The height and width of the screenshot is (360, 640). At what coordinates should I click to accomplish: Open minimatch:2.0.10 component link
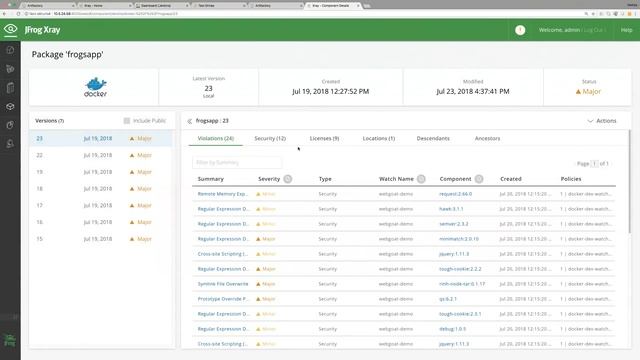click(459, 239)
